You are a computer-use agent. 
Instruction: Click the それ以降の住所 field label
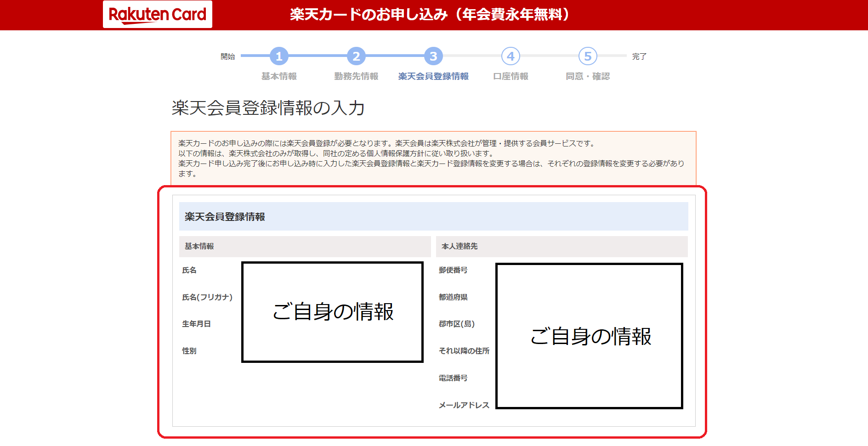point(464,351)
